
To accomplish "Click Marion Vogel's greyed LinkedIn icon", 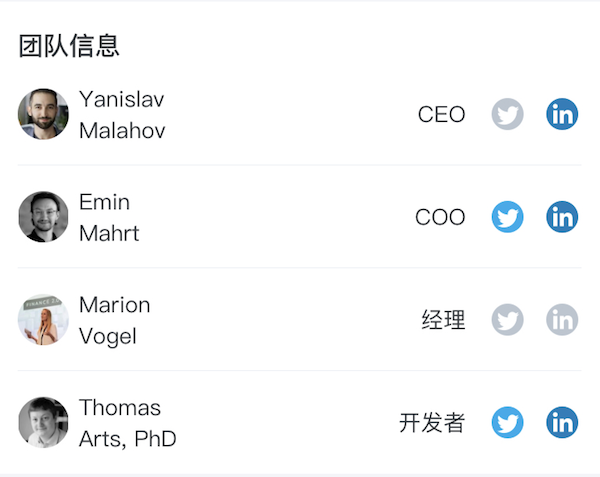I will pos(562,319).
